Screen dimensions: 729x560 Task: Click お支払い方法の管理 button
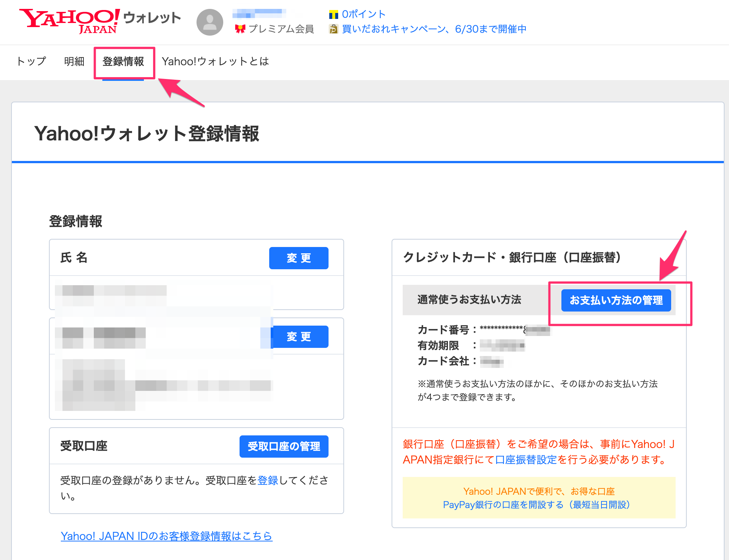pyautogui.click(x=616, y=300)
